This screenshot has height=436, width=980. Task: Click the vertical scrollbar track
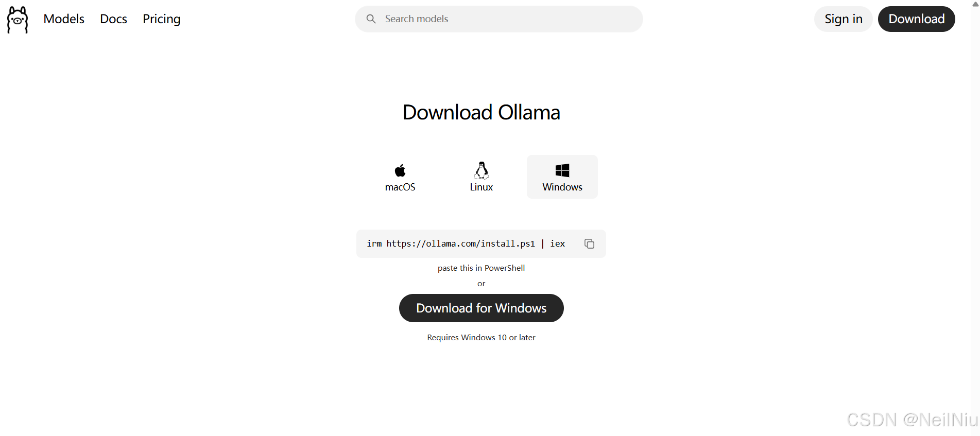[975, 221]
